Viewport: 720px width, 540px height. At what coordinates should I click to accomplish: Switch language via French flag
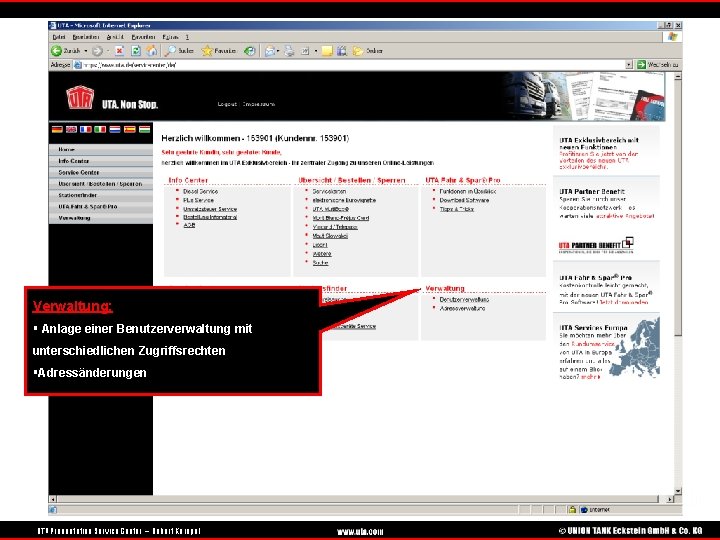[x=86, y=129]
